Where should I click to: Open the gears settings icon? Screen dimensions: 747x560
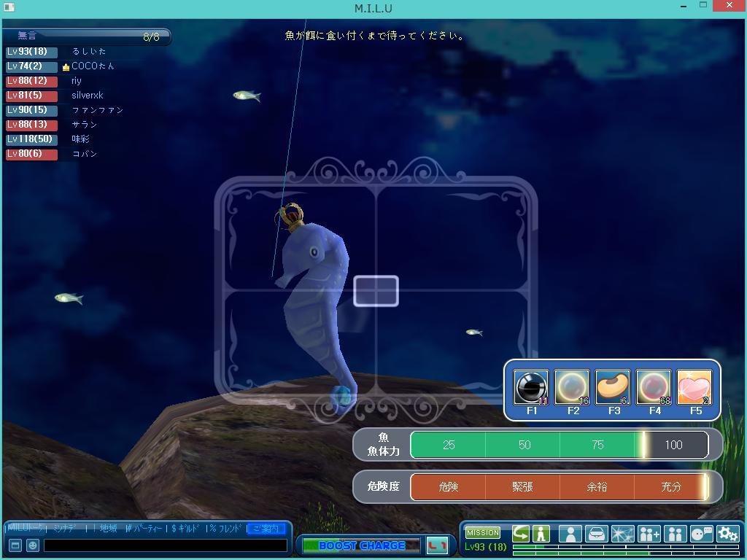click(x=727, y=534)
